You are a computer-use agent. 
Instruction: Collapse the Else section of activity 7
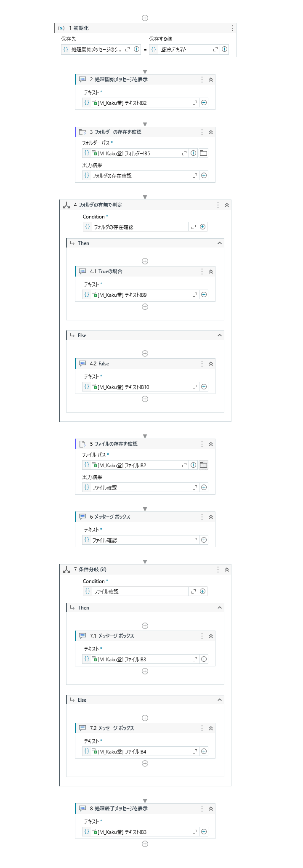click(219, 700)
